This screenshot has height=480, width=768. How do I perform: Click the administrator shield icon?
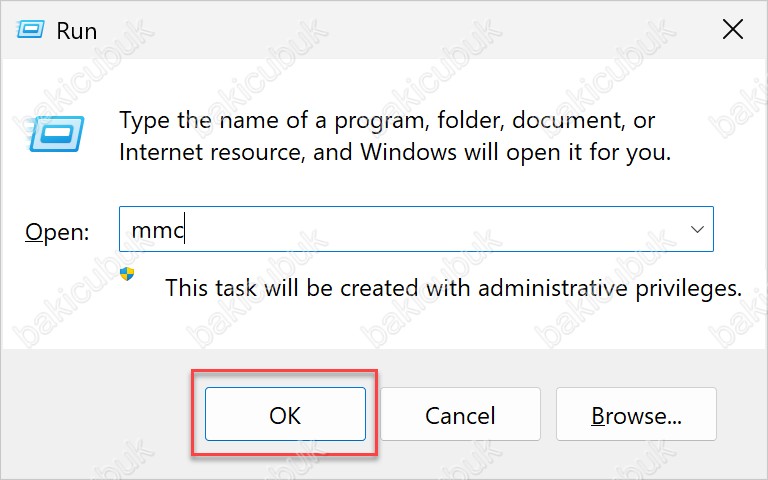127,274
